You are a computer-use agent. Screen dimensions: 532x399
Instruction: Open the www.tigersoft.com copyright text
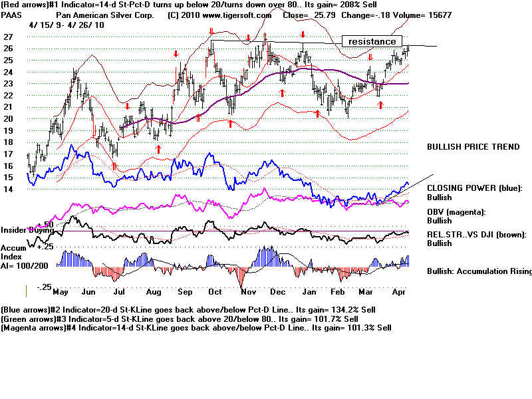point(219,15)
